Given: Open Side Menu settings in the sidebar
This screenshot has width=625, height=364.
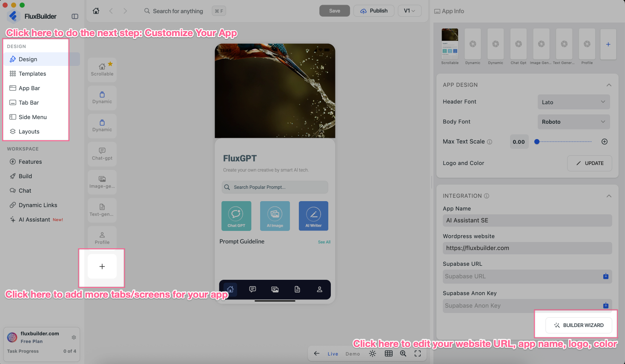Looking at the screenshot, I should pyautogui.click(x=42, y=117).
